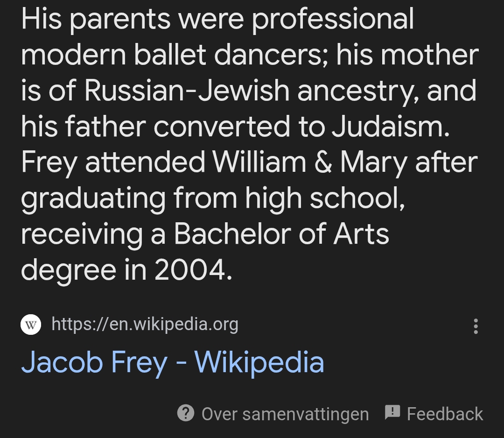This screenshot has height=438, width=504.
Task: Click the Feedback text button
Action: [444, 414]
